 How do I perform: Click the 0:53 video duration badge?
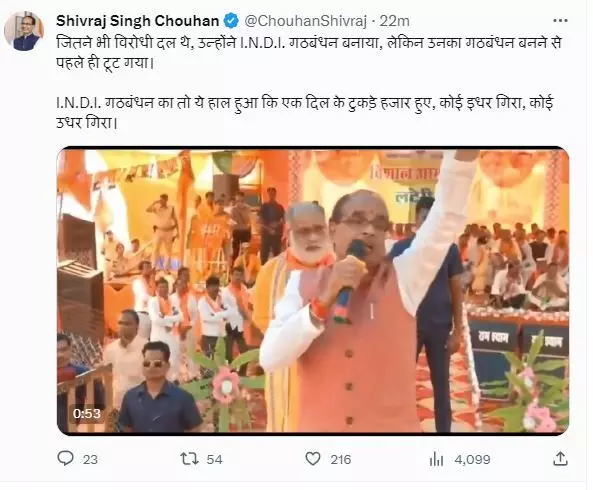coord(87,413)
